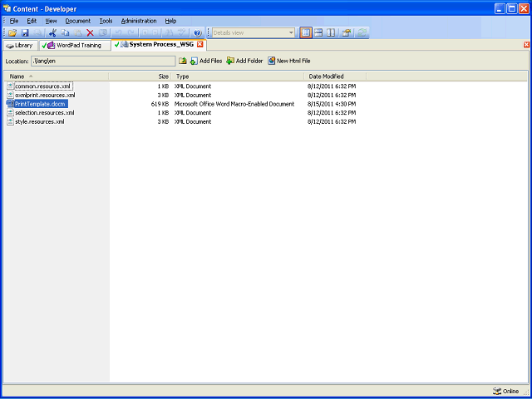Screen dimensions: 532x399
Task: Sort by the Type column header
Action: pos(238,76)
